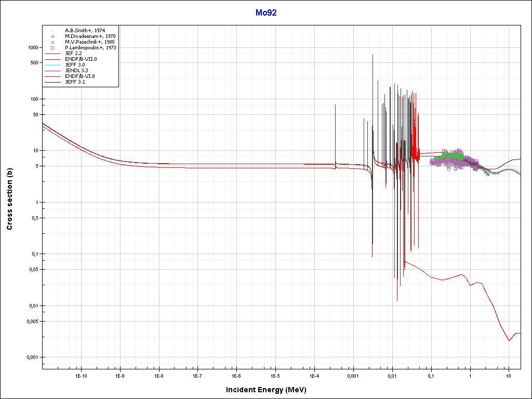
Task: Click the P.Lambropoulos+, 1973 legend text
Action: tap(90, 48)
